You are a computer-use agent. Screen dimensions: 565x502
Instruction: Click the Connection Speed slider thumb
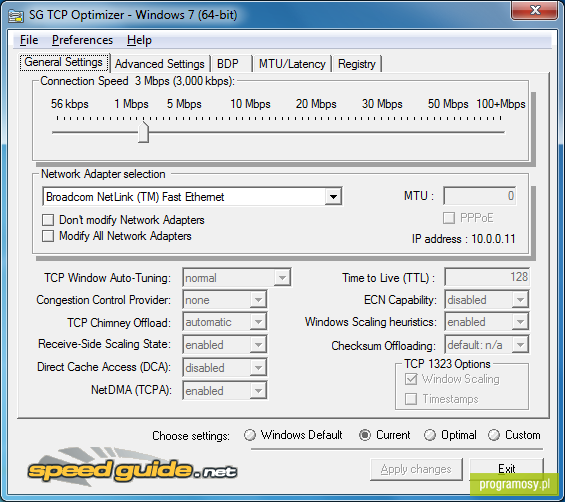(x=143, y=132)
